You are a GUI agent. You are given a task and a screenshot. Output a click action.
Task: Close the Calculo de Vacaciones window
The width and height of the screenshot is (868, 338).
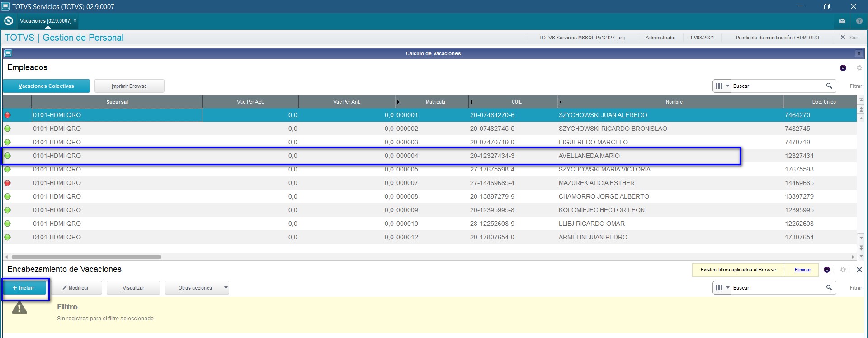pyautogui.click(x=859, y=53)
